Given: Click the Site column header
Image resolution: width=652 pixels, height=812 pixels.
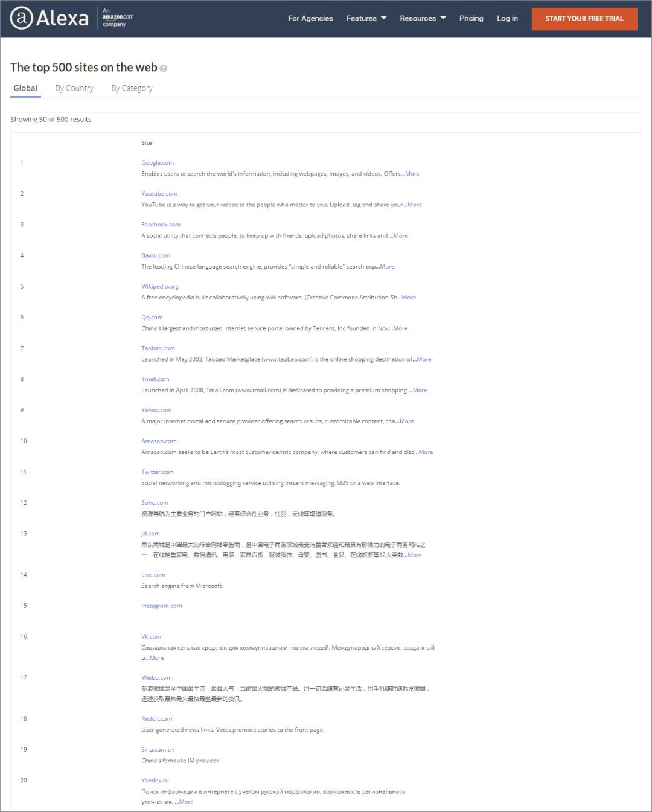Looking at the screenshot, I should click(147, 143).
